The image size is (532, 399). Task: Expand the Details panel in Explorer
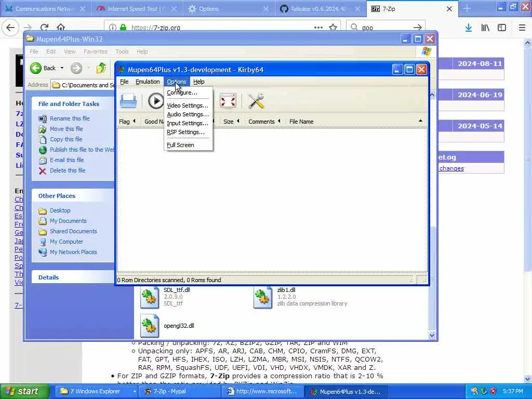(48, 277)
